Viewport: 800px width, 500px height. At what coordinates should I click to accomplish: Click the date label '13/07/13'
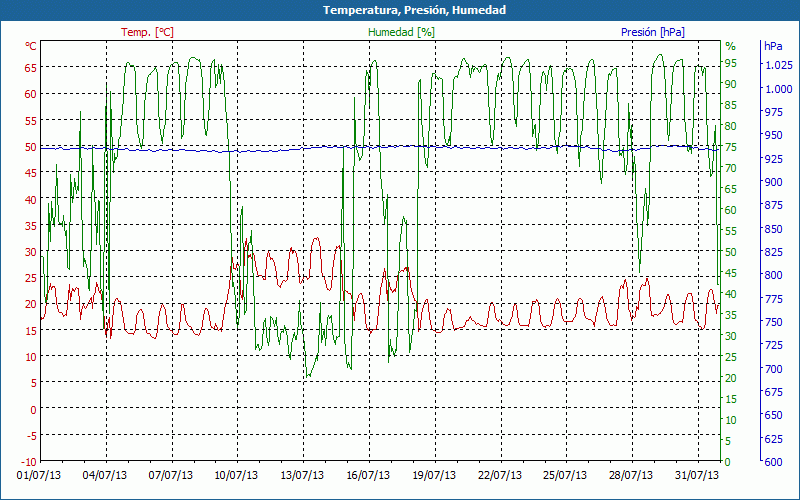[x=302, y=476]
